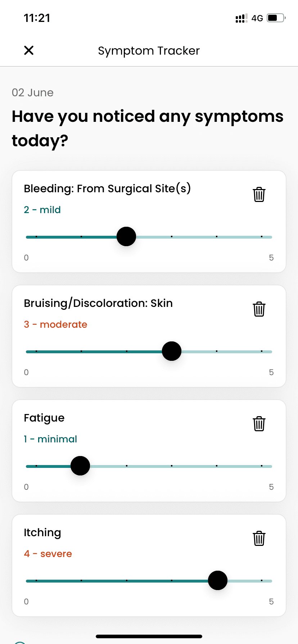Image resolution: width=298 pixels, height=644 pixels.
Task: Tap the battery icon in status bar
Action: coord(276,18)
